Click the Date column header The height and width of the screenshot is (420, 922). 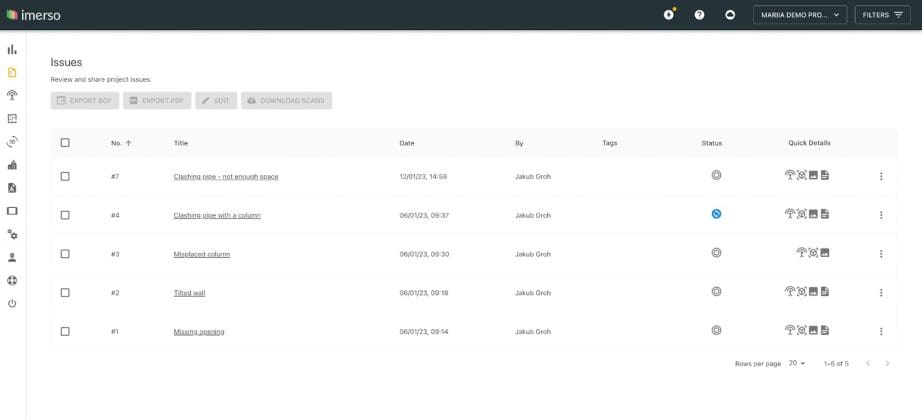(407, 143)
